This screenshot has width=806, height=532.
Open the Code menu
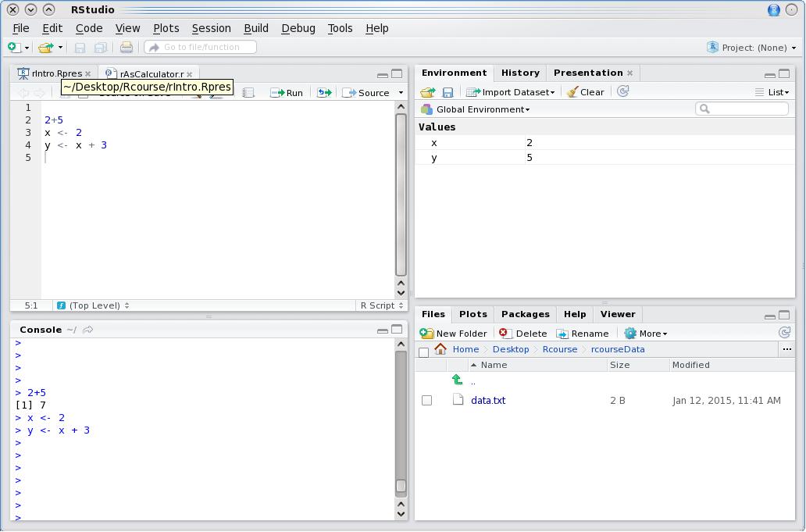point(89,28)
